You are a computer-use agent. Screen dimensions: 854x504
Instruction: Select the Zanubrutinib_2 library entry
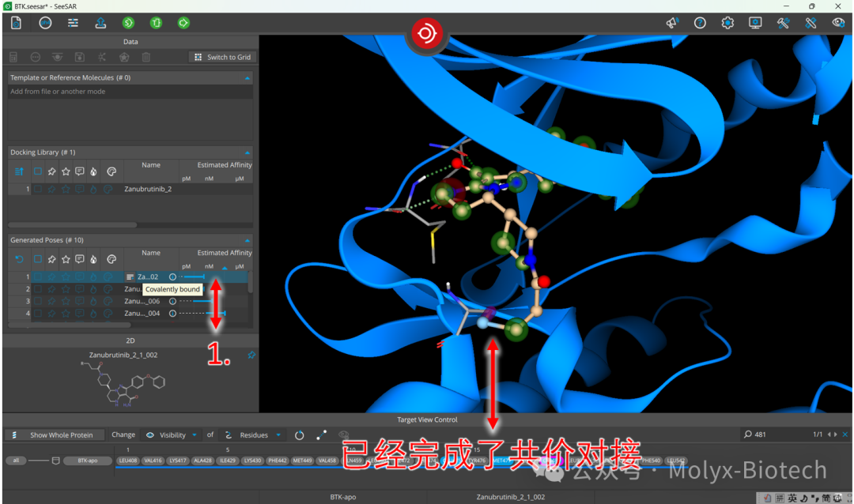(x=148, y=189)
